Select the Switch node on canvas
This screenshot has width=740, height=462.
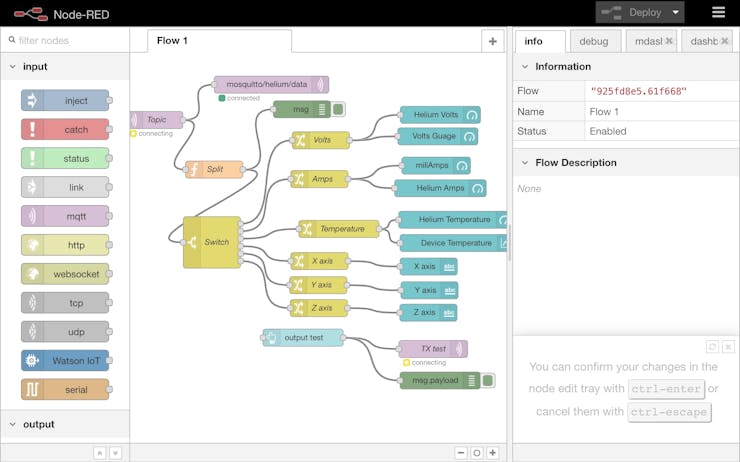tap(212, 242)
